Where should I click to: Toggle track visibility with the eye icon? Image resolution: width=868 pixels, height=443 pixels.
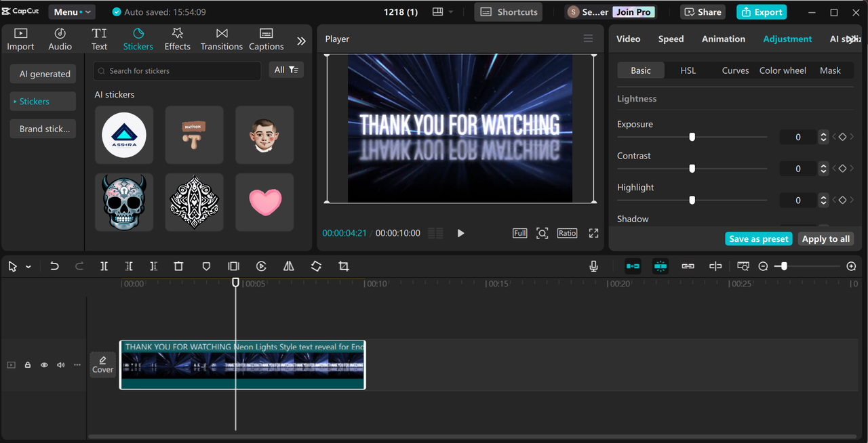(44, 365)
